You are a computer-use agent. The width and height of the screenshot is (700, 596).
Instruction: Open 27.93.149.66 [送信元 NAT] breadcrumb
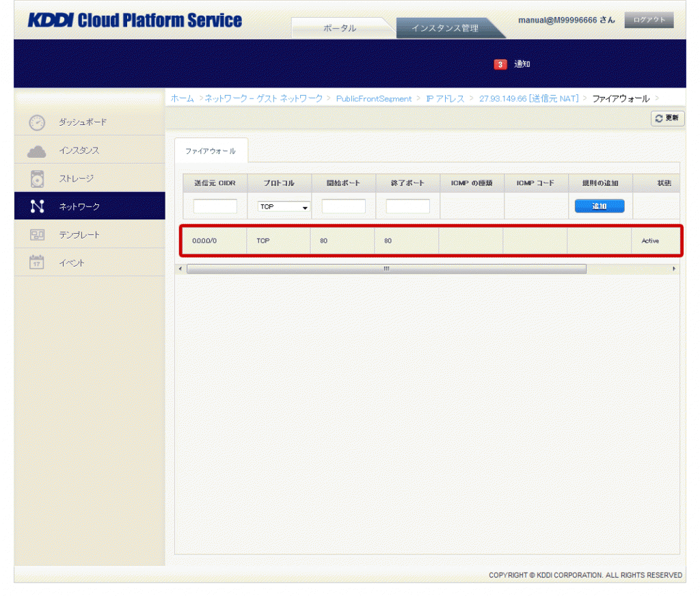pyautogui.click(x=529, y=98)
